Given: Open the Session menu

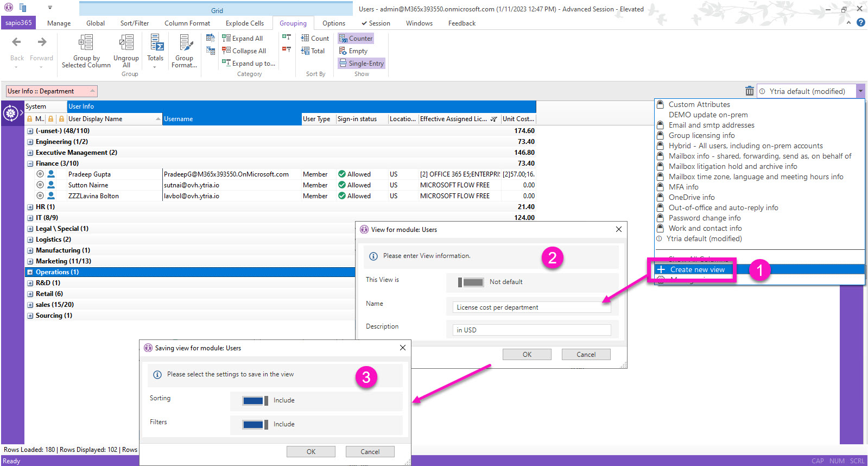Looking at the screenshot, I should tap(376, 23).
